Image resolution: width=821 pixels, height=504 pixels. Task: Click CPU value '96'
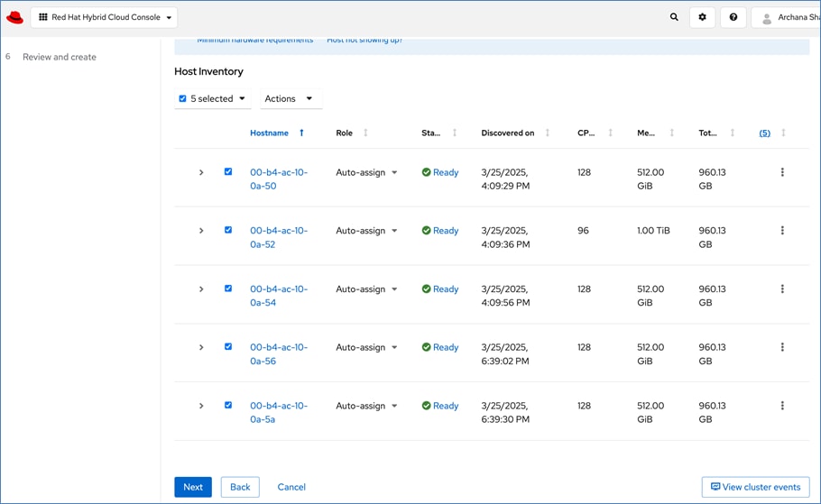(x=583, y=230)
